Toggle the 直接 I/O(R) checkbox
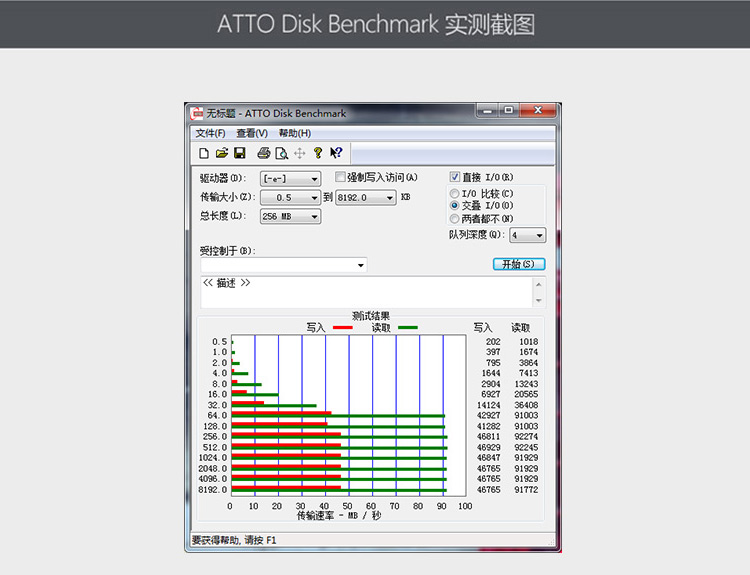Screen dimensions: 750x575 [455, 177]
